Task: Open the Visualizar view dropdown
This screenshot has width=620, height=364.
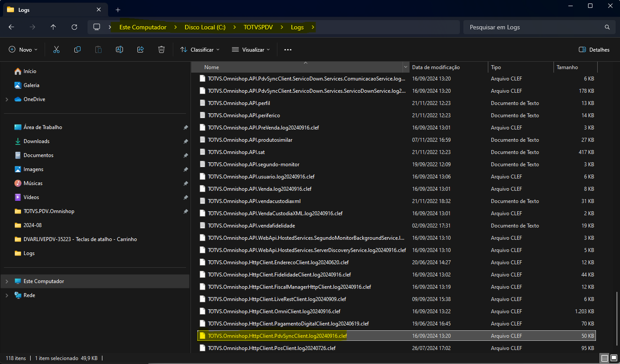Action: [x=251, y=50]
